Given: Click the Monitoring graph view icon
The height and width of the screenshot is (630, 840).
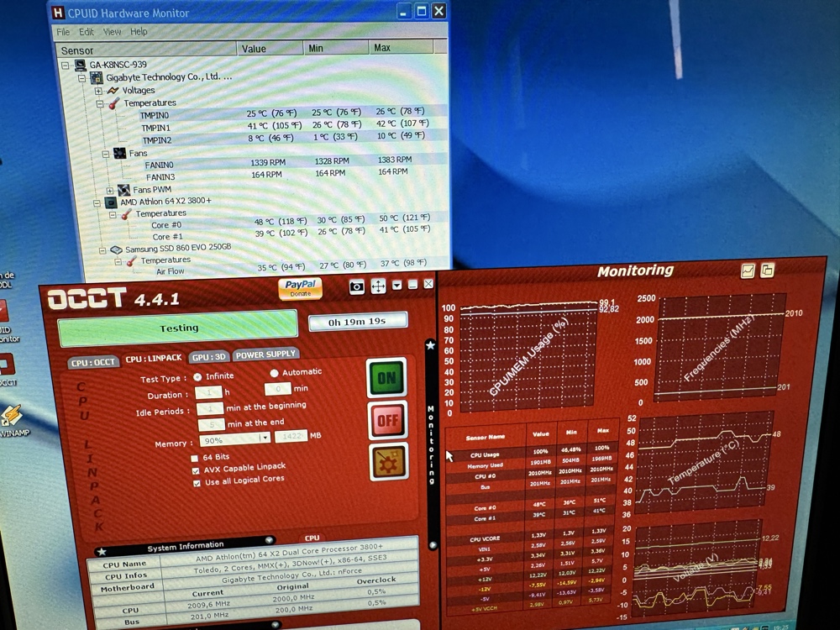Looking at the screenshot, I should (x=748, y=270).
